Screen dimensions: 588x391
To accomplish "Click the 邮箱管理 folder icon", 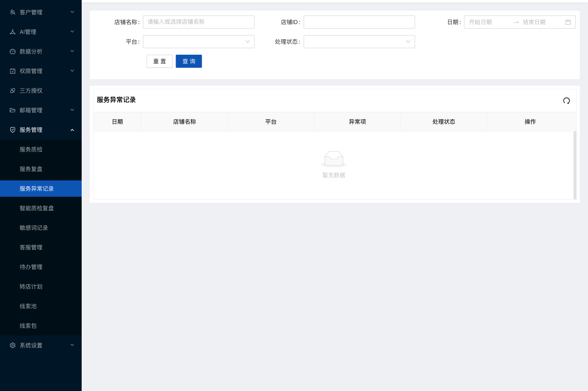I will (x=13, y=110).
